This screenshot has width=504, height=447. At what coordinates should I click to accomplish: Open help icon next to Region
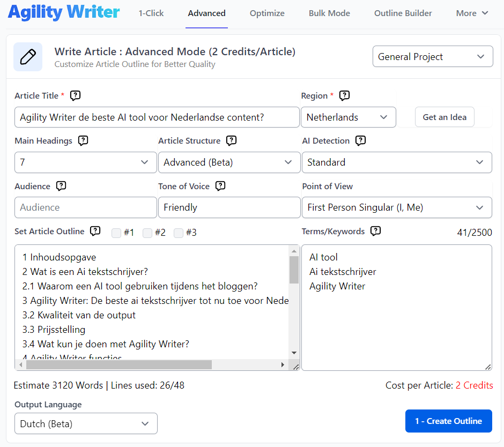tap(344, 95)
